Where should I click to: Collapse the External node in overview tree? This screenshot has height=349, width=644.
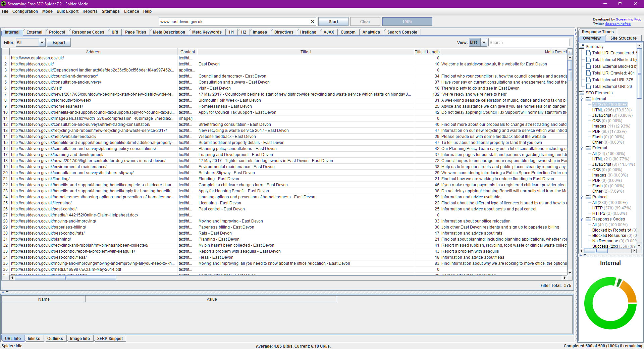[x=582, y=148]
